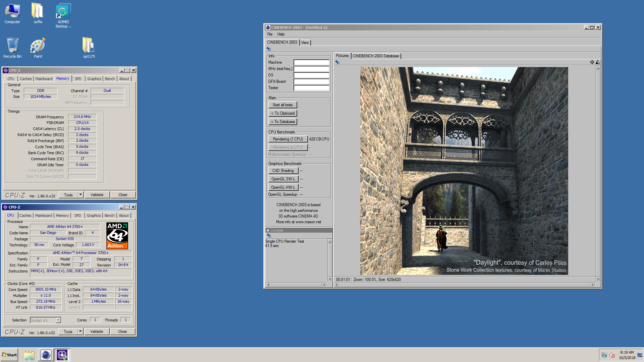Open SPD tab in Memory CPU-Z window

(x=78, y=79)
